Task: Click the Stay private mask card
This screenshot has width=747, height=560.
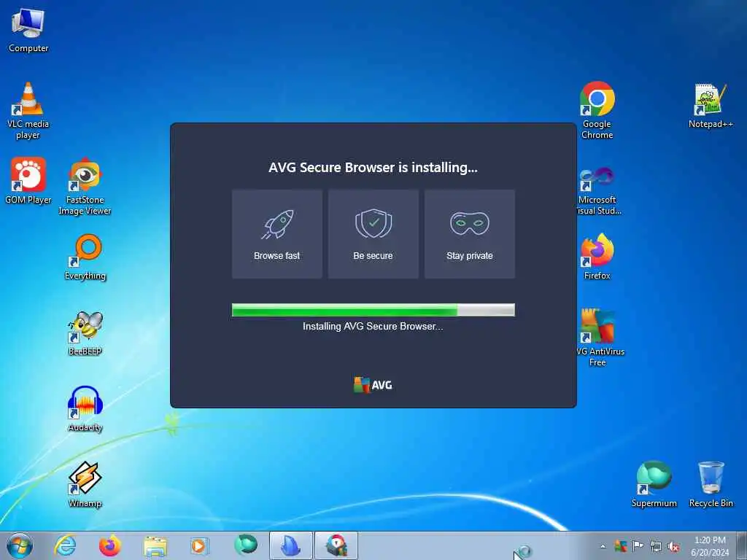Action: pyautogui.click(x=469, y=234)
